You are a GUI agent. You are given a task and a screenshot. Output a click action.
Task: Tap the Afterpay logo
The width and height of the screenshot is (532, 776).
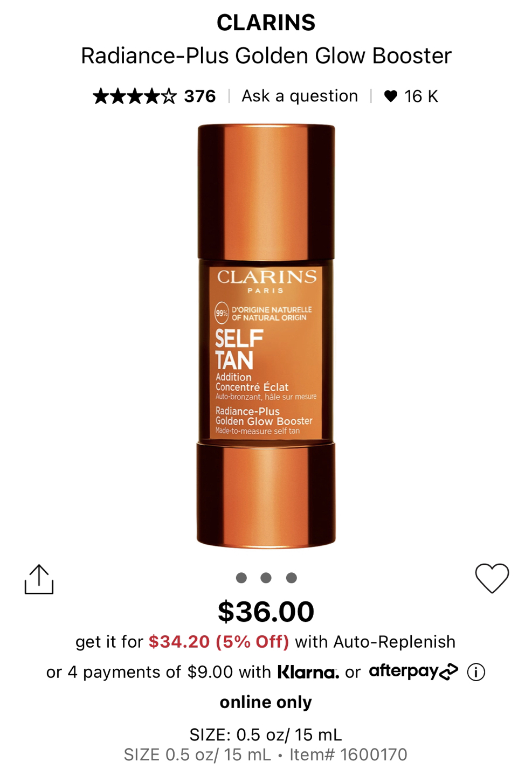tap(413, 671)
